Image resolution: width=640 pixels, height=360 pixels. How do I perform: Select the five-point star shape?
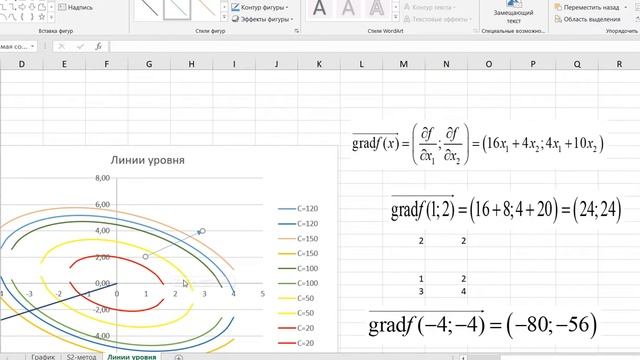(42, 17)
